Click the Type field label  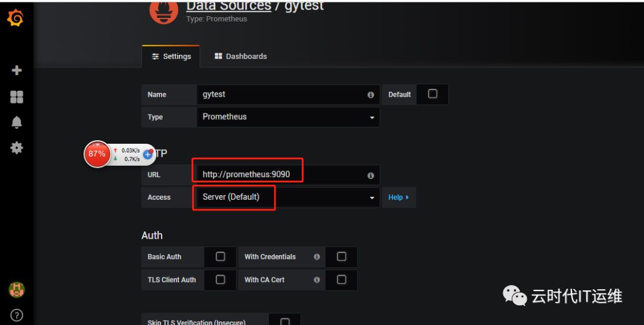coord(155,117)
